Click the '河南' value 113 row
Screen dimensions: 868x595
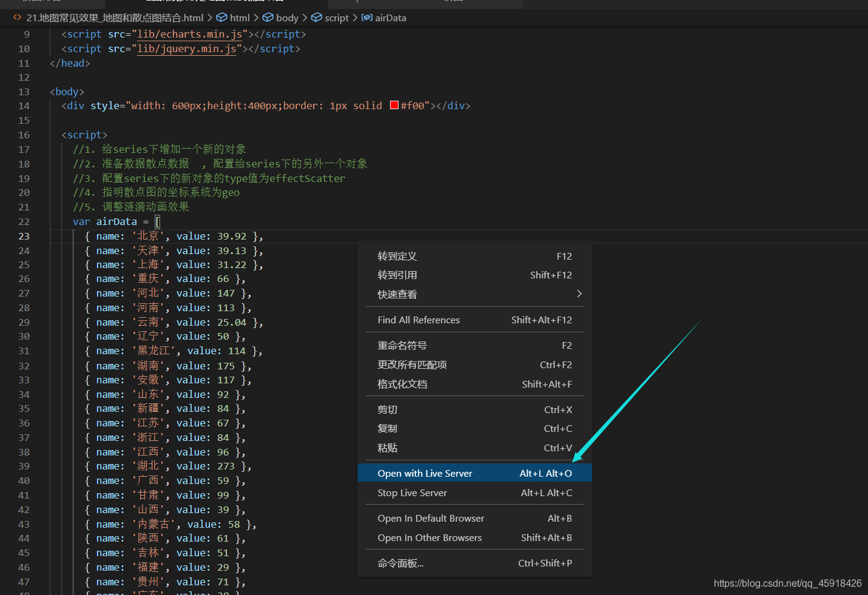pos(168,308)
